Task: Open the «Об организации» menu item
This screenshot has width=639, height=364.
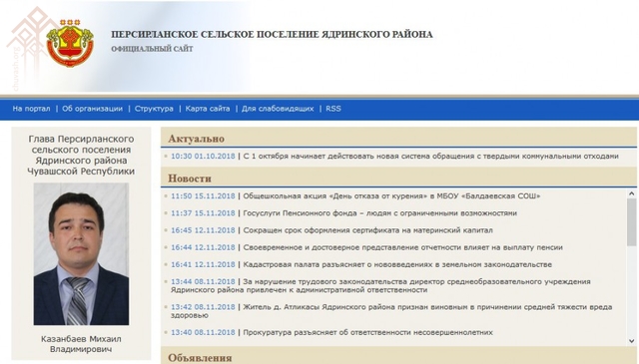Action: coord(92,109)
